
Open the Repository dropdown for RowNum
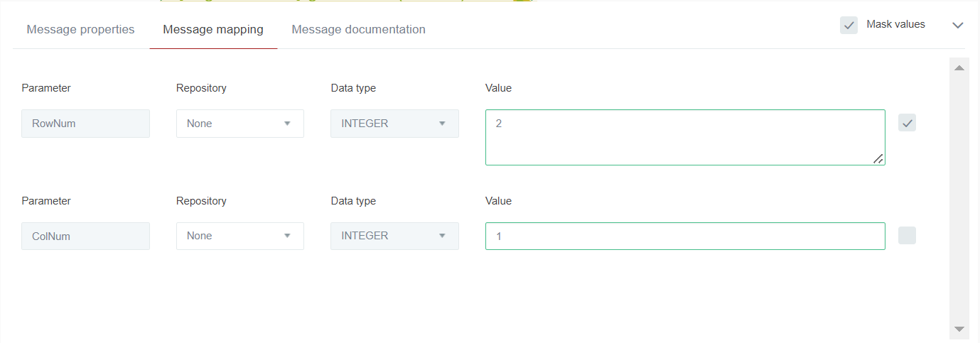click(x=239, y=124)
